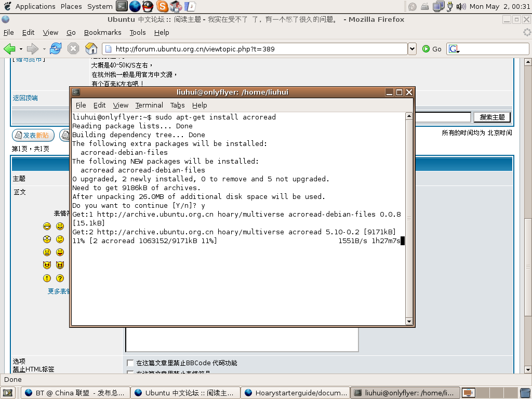Click the clock showing Mon May 2
Screen dimensions: 532x399
click(500, 6)
